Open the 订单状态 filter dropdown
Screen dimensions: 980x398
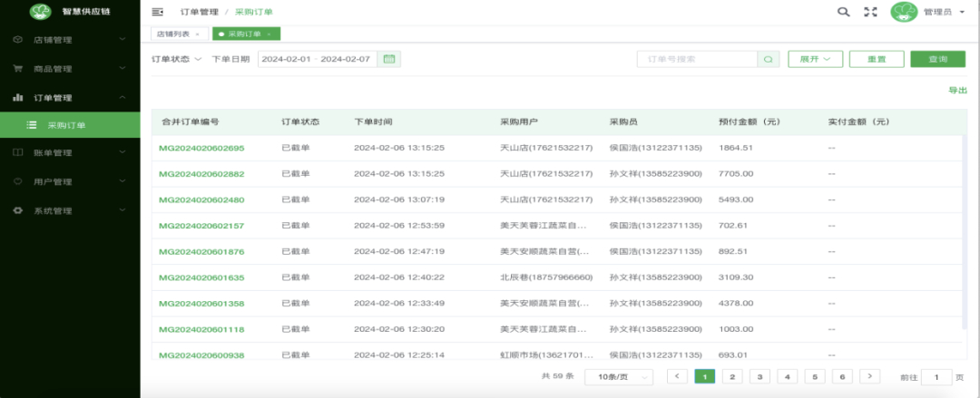tap(177, 59)
